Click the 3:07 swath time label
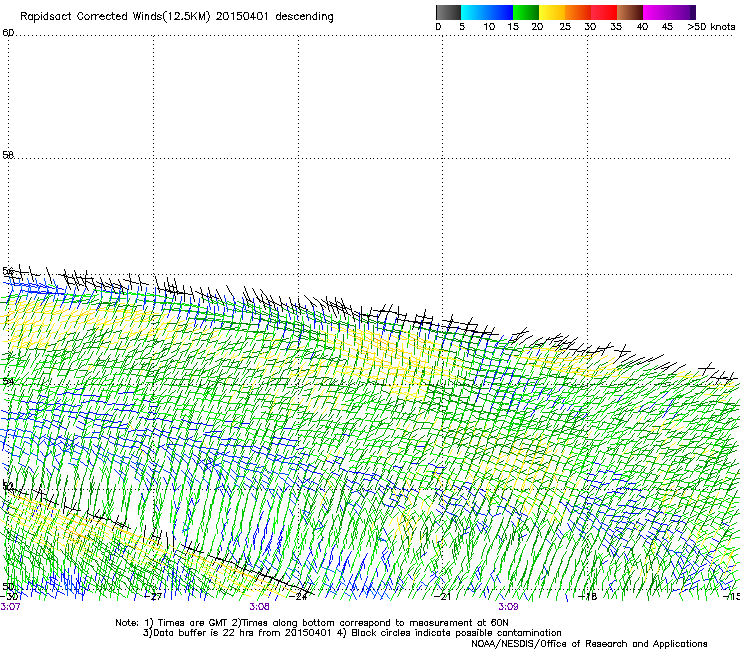Image resolution: width=740 pixels, height=650 pixels. [10, 607]
